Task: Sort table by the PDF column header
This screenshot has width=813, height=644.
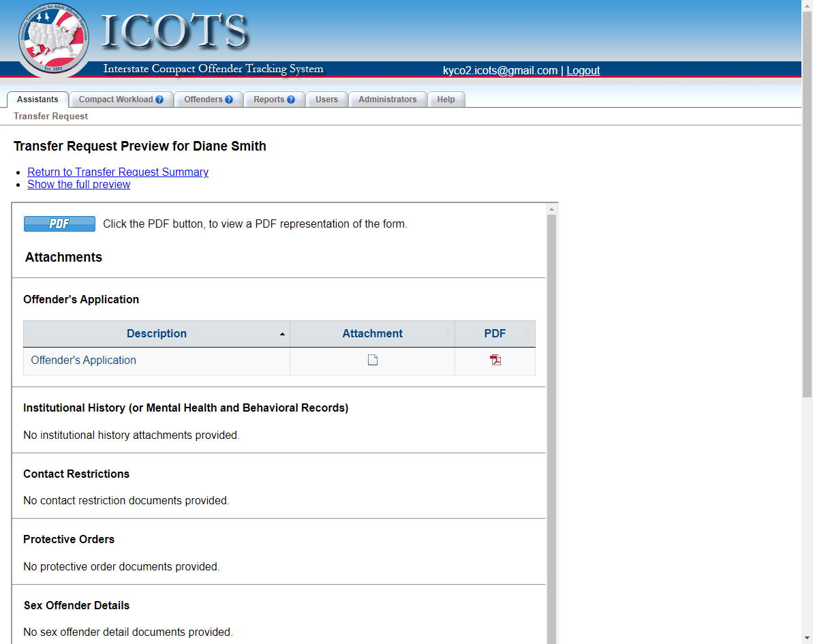Action: tap(495, 333)
